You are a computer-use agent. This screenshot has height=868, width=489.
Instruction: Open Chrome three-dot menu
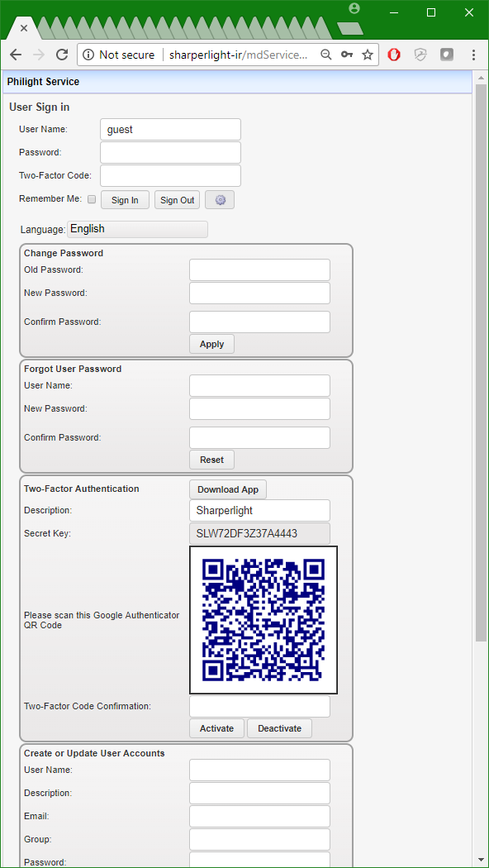pyautogui.click(x=473, y=55)
